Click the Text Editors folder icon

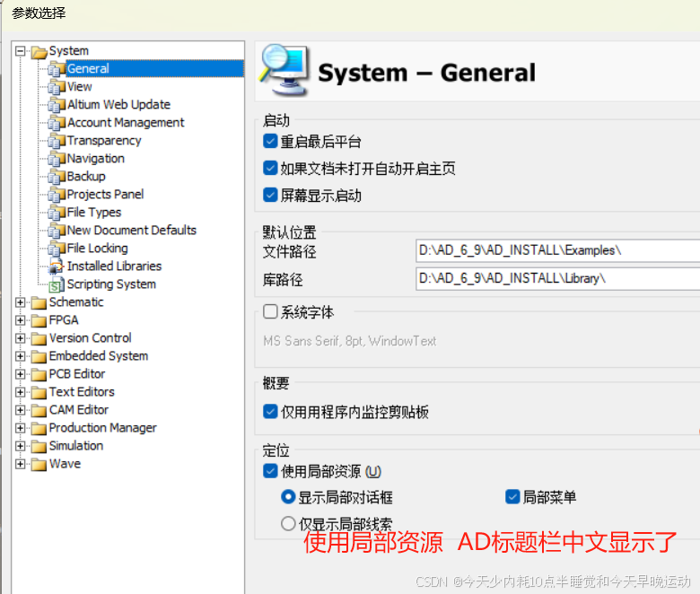pos(39,392)
